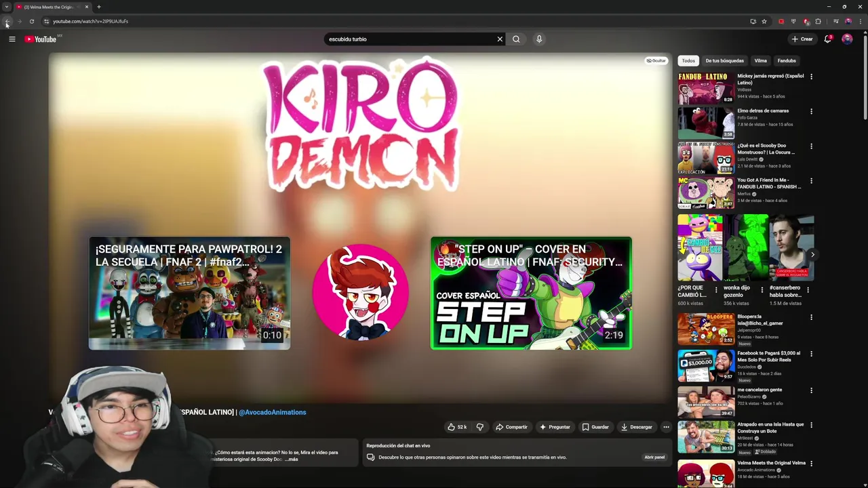
Task: Open the tab search dropdown arrow
Action: tap(7, 7)
